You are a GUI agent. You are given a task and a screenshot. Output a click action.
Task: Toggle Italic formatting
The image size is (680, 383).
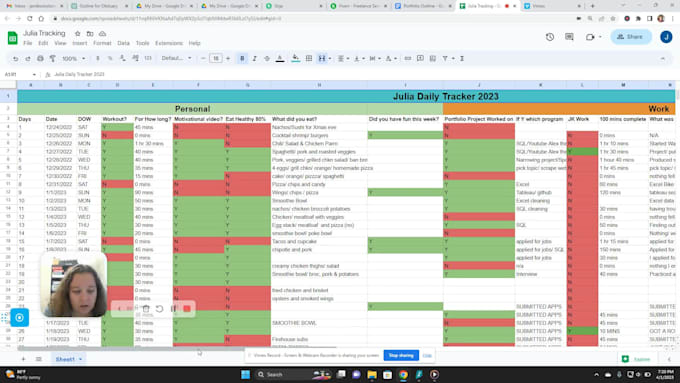tap(255, 59)
